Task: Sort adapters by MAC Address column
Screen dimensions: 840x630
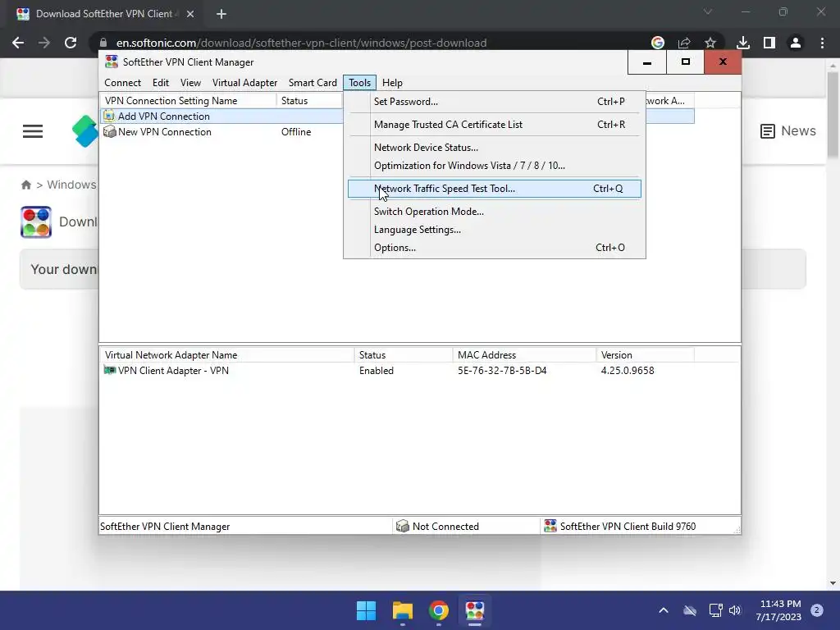Action: (524, 354)
